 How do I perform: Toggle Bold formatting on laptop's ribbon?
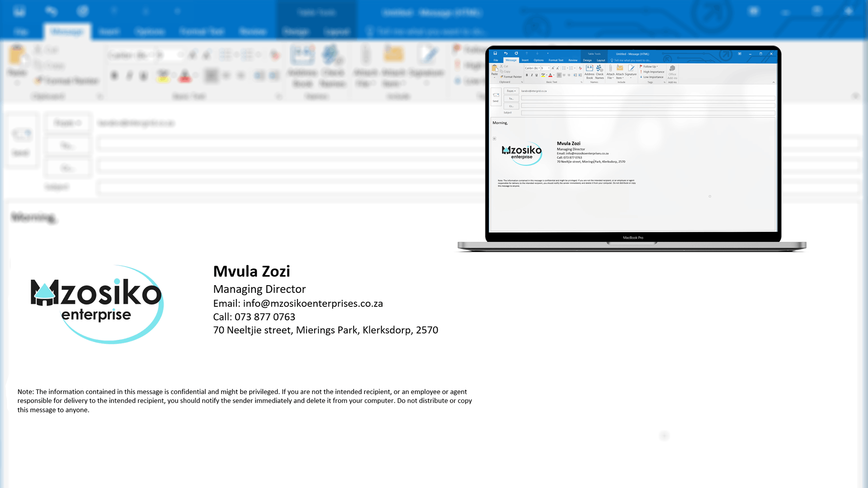pyautogui.click(x=527, y=75)
